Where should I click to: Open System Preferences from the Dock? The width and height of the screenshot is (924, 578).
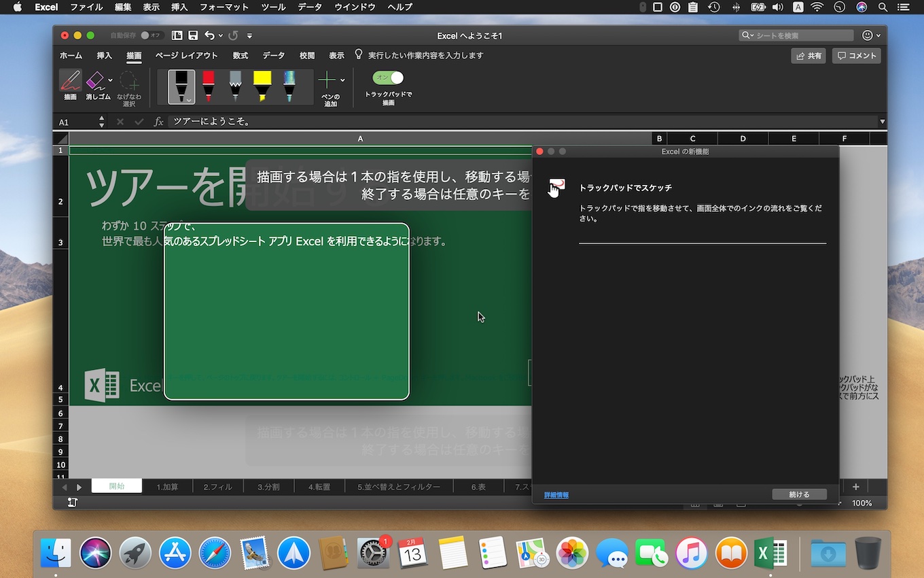pos(374,552)
